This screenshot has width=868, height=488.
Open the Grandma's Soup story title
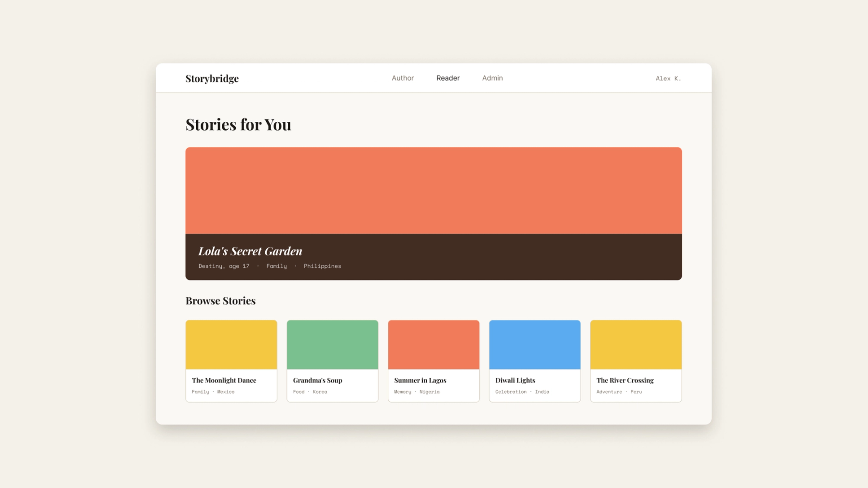tap(318, 381)
